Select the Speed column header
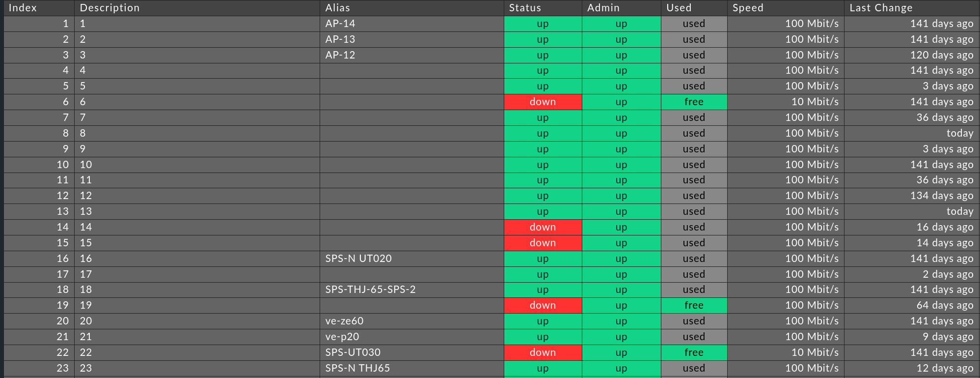Image resolution: width=980 pixels, height=378 pixels. tap(748, 8)
